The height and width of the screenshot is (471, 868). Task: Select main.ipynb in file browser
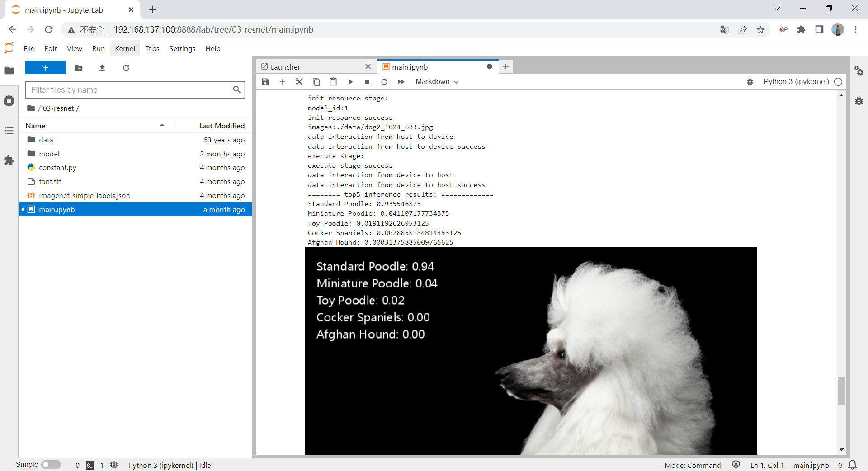click(x=135, y=209)
